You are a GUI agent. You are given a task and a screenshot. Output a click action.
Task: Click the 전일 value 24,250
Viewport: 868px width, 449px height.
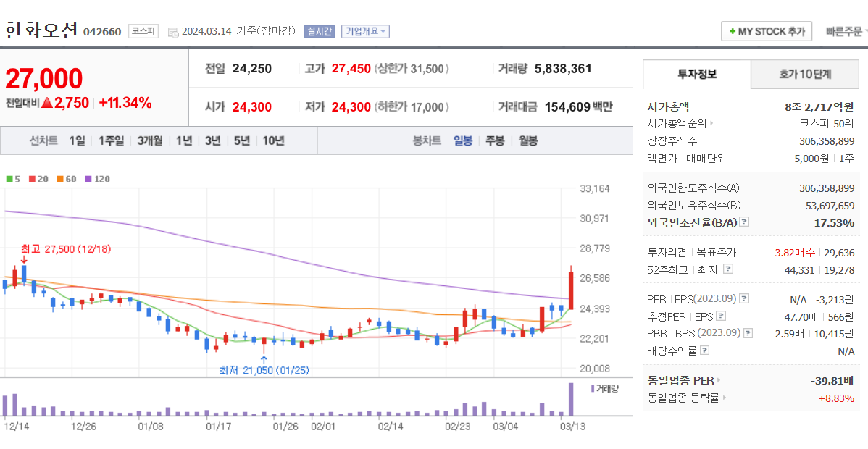[x=252, y=69]
